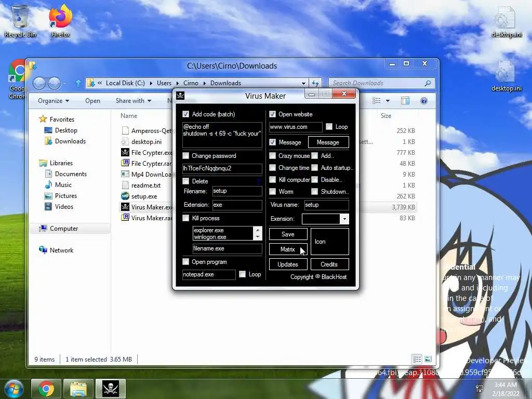Switch to File Explorer in the taskbar
532x399 pixels.
[x=78, y=389]
